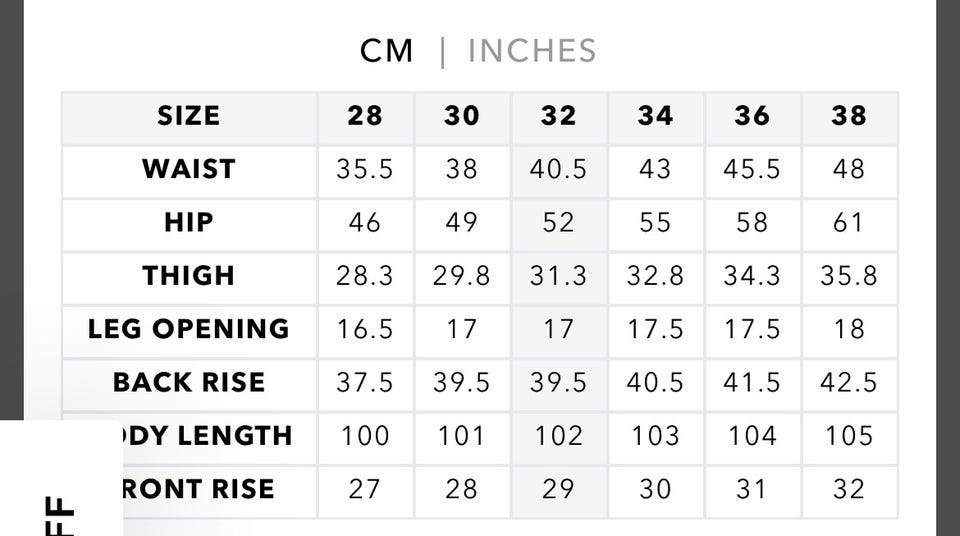Select the back rise 42.5 cell
This screenshot has height=536, width=960.
pos(848,382)
